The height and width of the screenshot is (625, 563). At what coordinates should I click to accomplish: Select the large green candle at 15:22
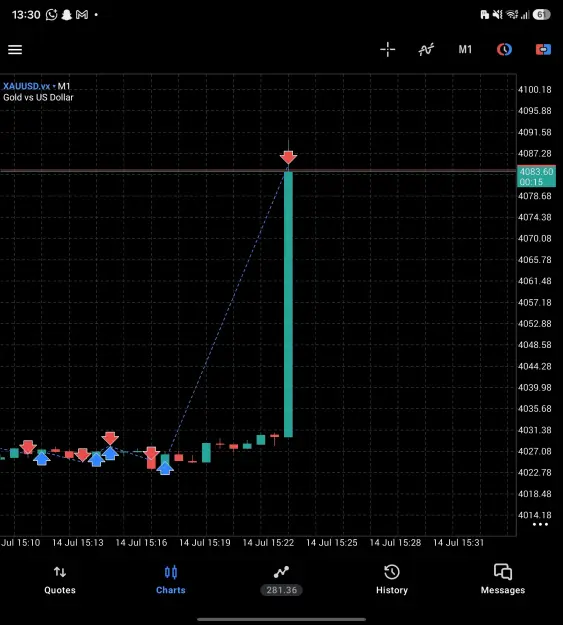click(288, 304)
